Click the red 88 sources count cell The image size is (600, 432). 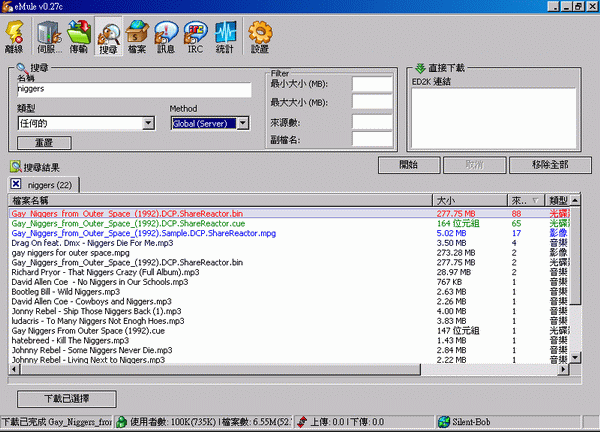click(517, 214)
